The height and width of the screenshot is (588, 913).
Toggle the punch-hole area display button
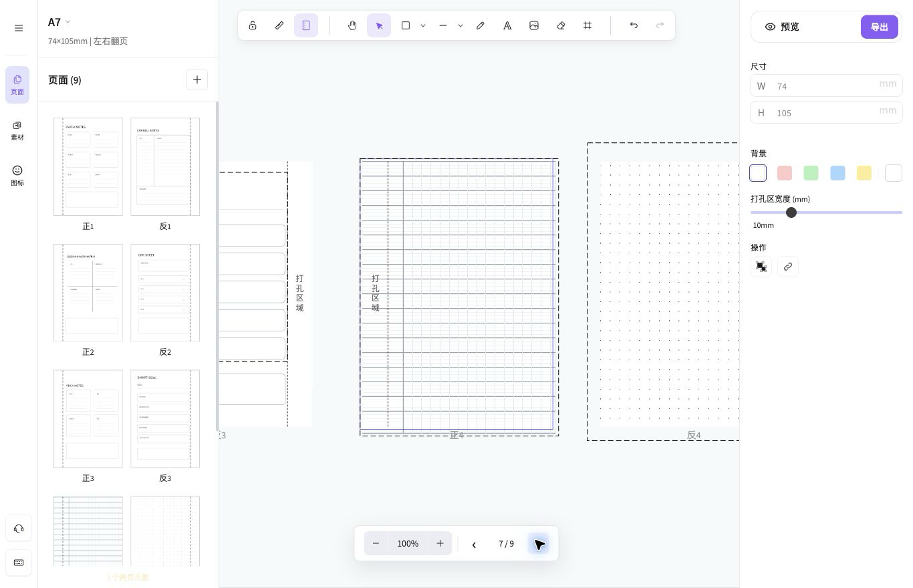[x=306, y=25]
